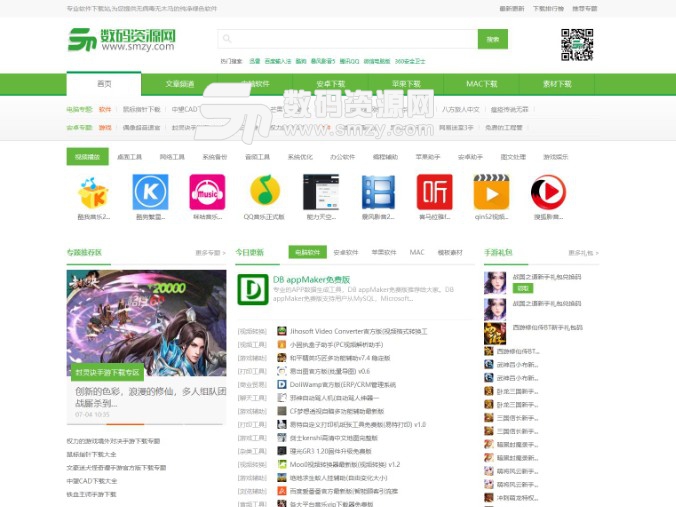This screenshot has width=676, height=507.
Task: Go to the 首页 navigation tab
Action: point(104,84)
